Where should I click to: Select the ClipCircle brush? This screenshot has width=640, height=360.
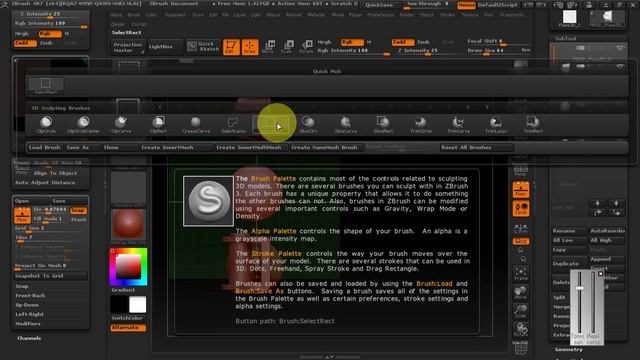(46, 124)
